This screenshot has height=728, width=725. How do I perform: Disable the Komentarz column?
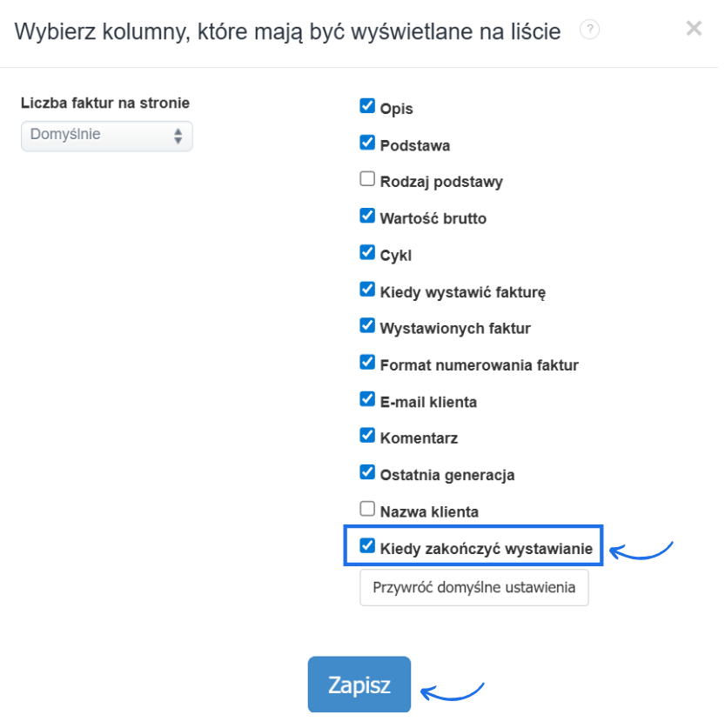367,435
